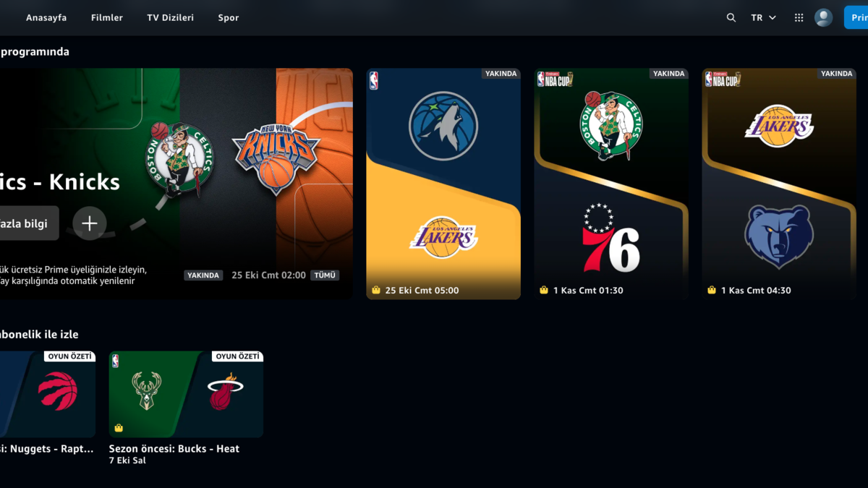Open the Bucks vs Heat highlights thumbnail

186,394
